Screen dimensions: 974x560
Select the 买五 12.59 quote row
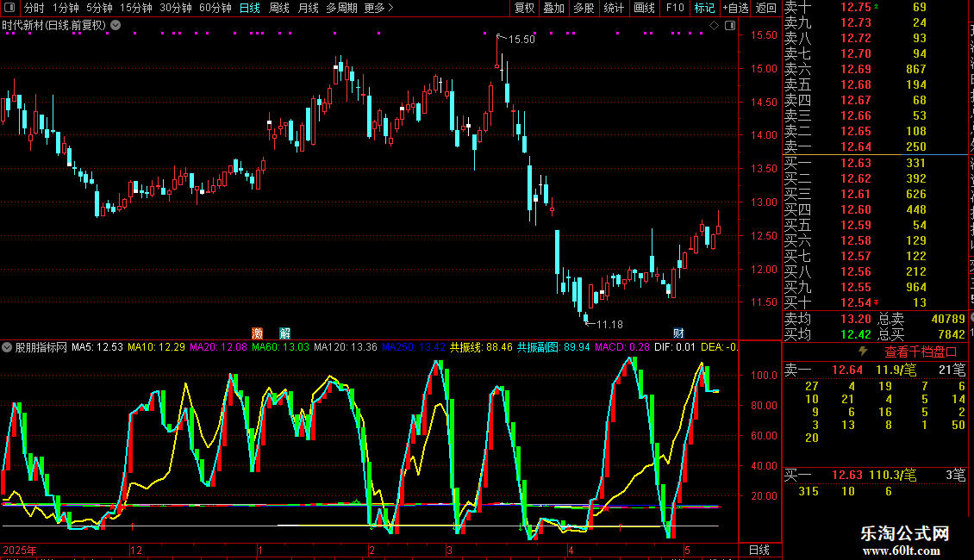click(x=876, y=225)
